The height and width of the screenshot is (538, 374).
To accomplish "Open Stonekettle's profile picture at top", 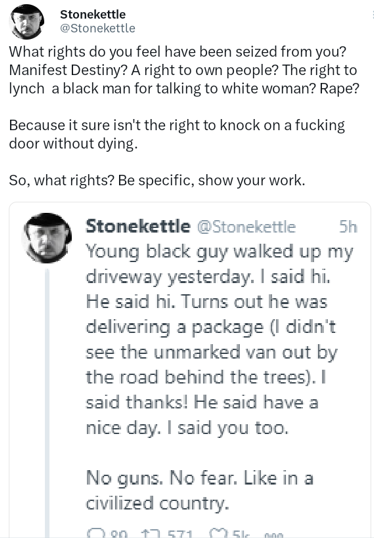I will 27,21.
